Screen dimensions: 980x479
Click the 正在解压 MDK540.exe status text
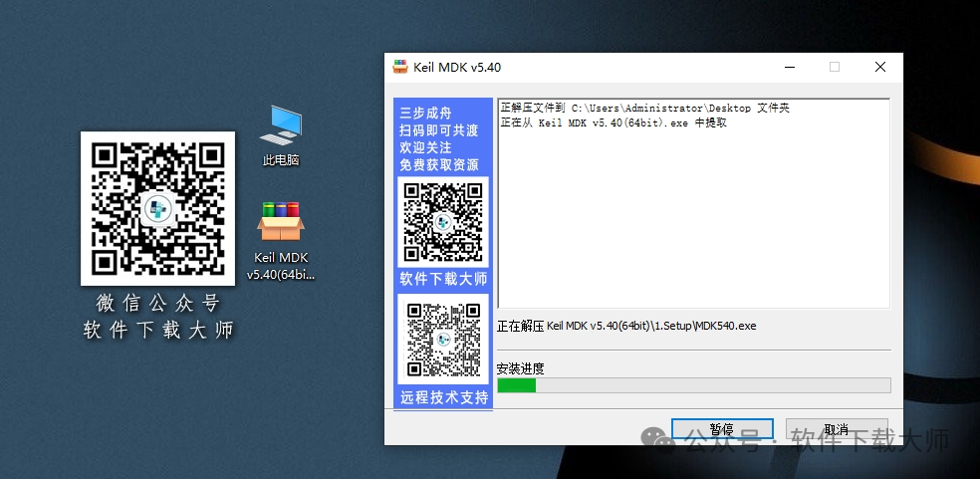click(x=626, y=326)
